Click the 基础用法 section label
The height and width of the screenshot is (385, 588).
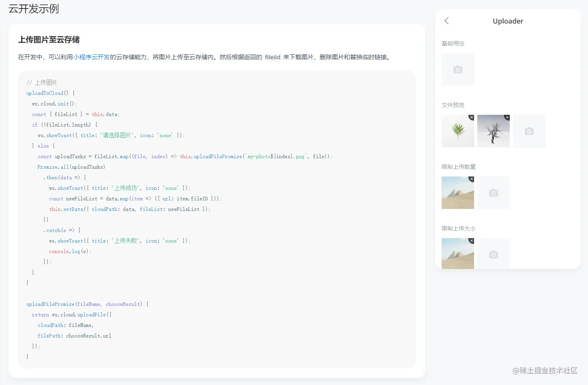[453, 43]
